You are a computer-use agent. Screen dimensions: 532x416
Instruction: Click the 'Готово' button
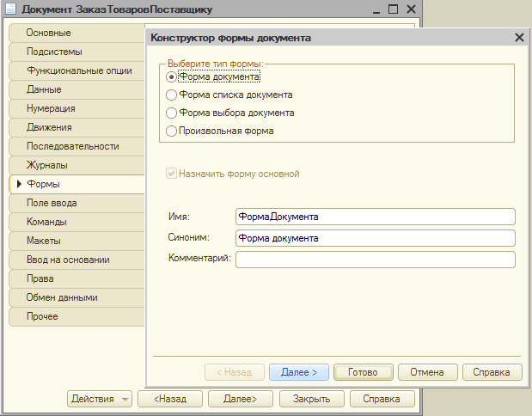tap(364, 372)
